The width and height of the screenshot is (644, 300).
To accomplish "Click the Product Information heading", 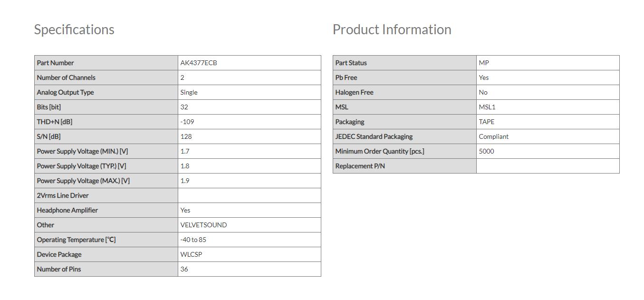I will pyautogui.click(x=392, y=29).
